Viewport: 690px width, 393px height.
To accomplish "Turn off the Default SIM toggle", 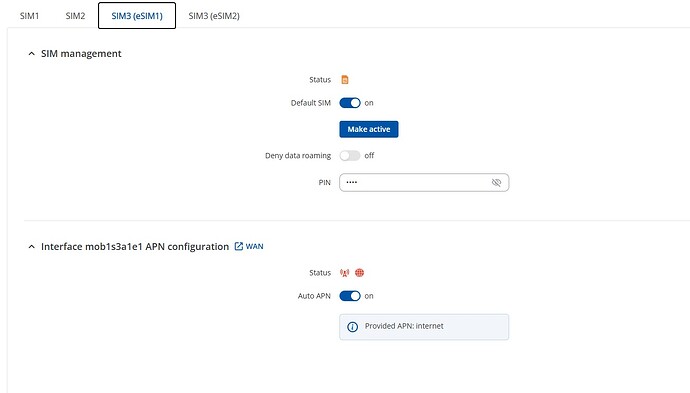I will [350, 103].
